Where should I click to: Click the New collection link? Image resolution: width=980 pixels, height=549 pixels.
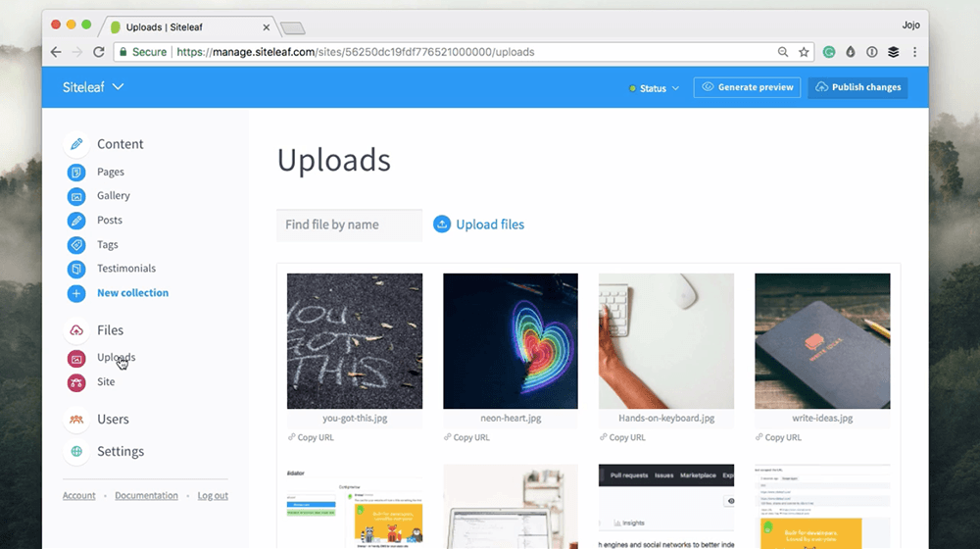[132, 292]
